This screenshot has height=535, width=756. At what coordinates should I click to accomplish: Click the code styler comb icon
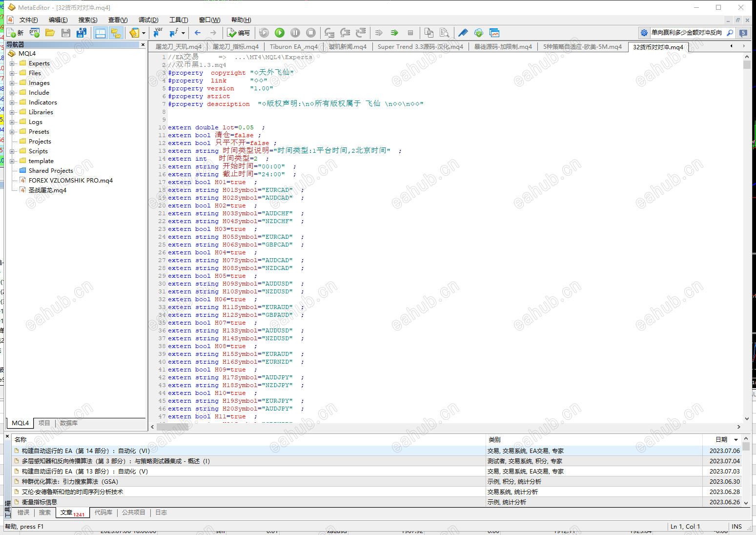pos(463,33)
